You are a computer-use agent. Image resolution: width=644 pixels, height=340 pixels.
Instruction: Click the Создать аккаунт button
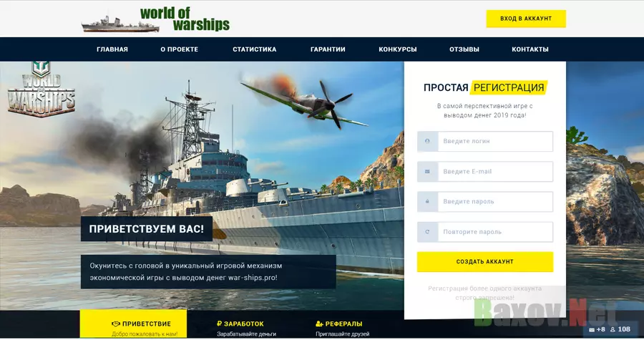click(x=485, y=262)
